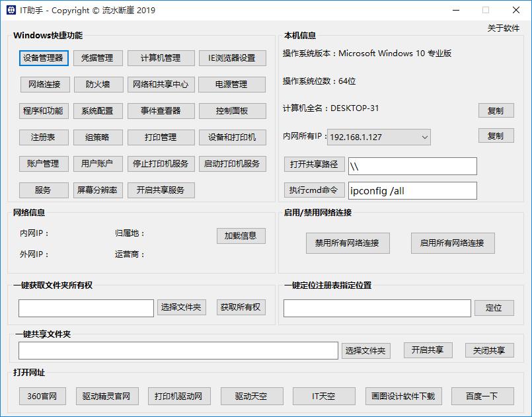Image resolution: width=532 pixels, height=417 pixels.
Task: Open 电源管理 power management
Action: coord(232,85)
